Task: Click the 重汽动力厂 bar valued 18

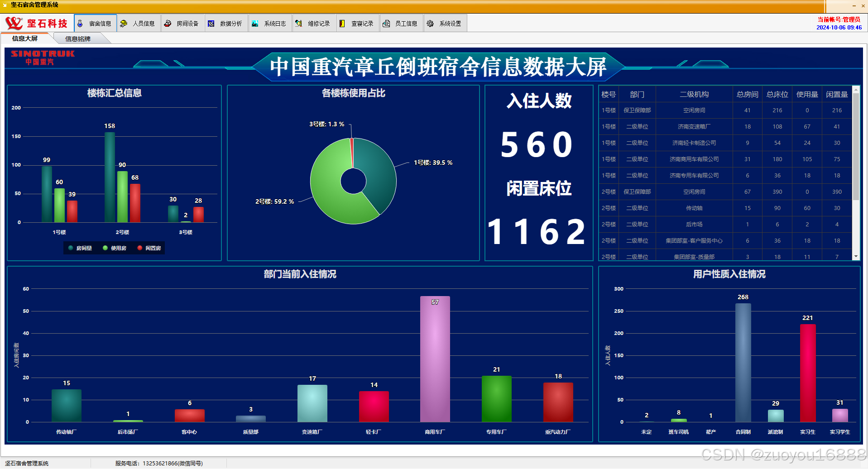Action: pos(558,402)
